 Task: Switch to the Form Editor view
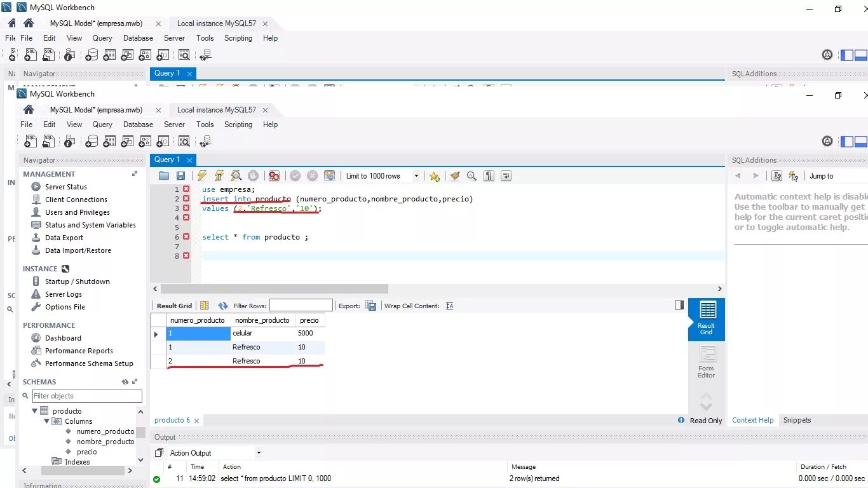(706, 362)
